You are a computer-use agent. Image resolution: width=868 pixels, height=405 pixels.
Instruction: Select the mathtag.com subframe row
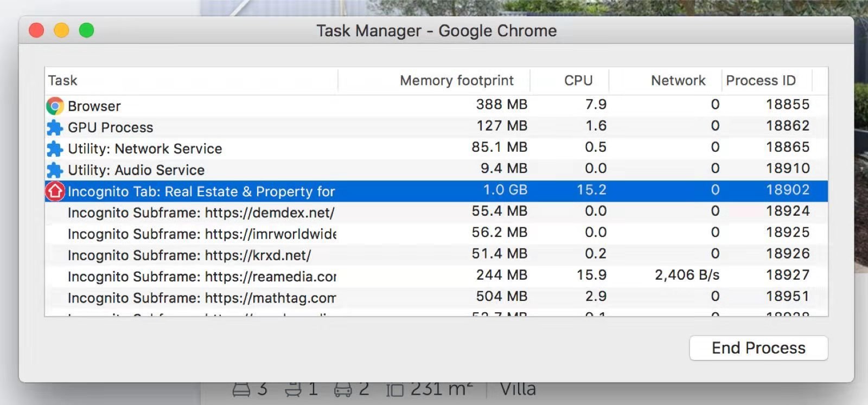(436, 297)
